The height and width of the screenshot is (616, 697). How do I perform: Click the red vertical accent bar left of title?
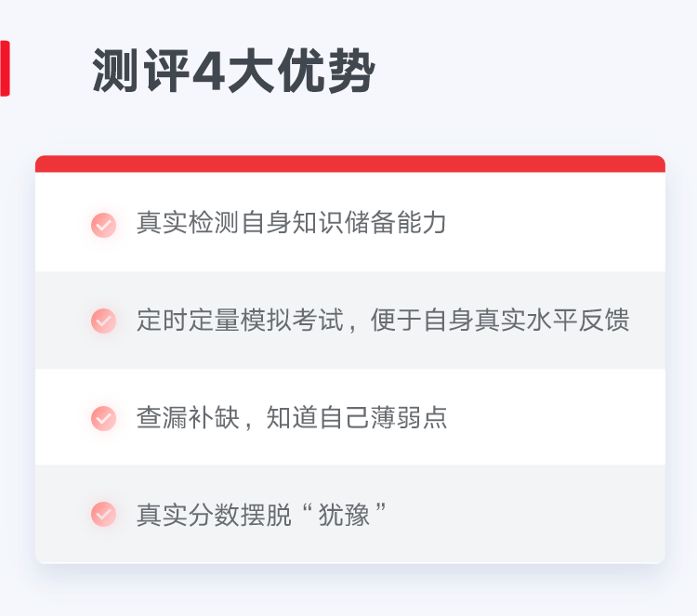point(5,68)
